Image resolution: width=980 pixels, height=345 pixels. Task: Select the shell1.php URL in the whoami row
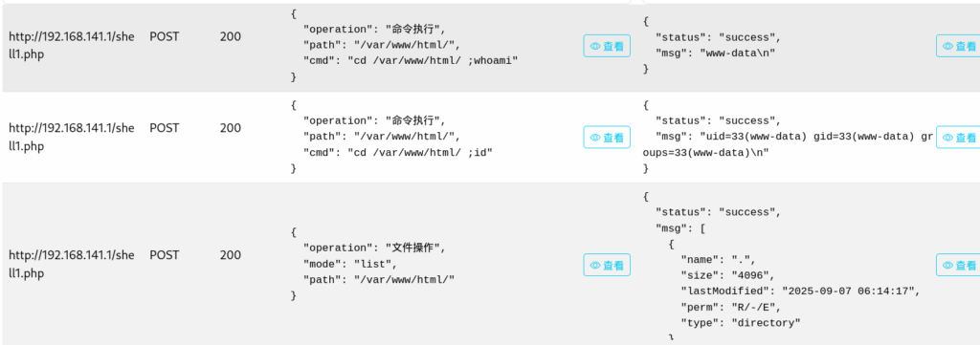click(x=71, y=46)
